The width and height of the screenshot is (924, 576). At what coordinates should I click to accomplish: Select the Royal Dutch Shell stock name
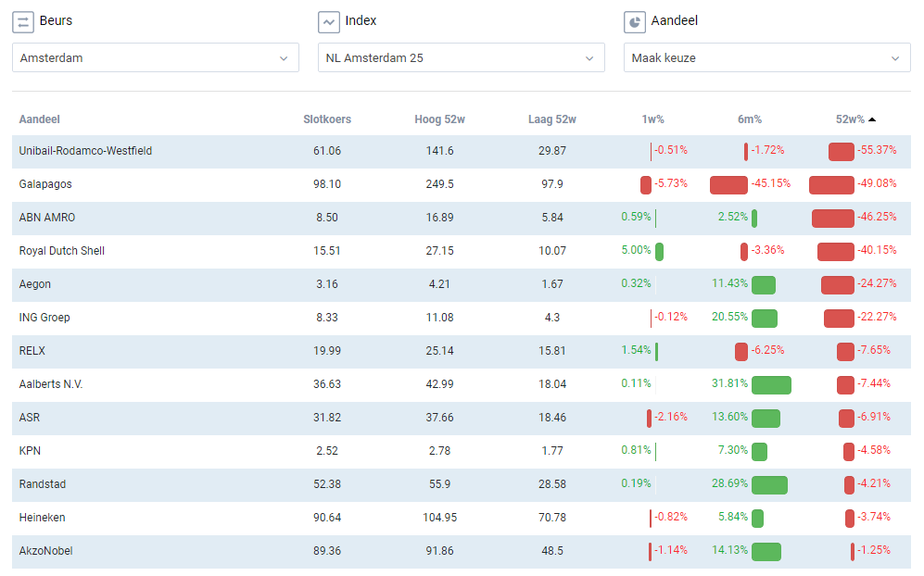coord(62,251)
